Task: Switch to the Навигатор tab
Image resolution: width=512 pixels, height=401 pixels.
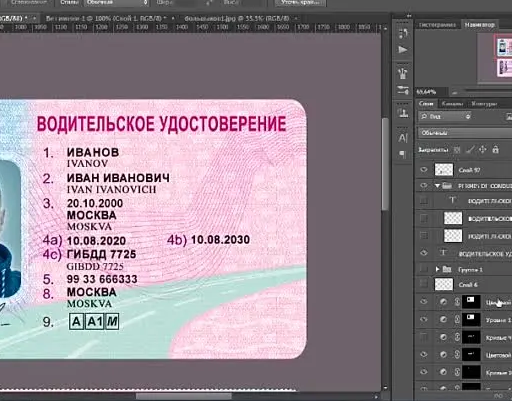Action: coord(480,25)
